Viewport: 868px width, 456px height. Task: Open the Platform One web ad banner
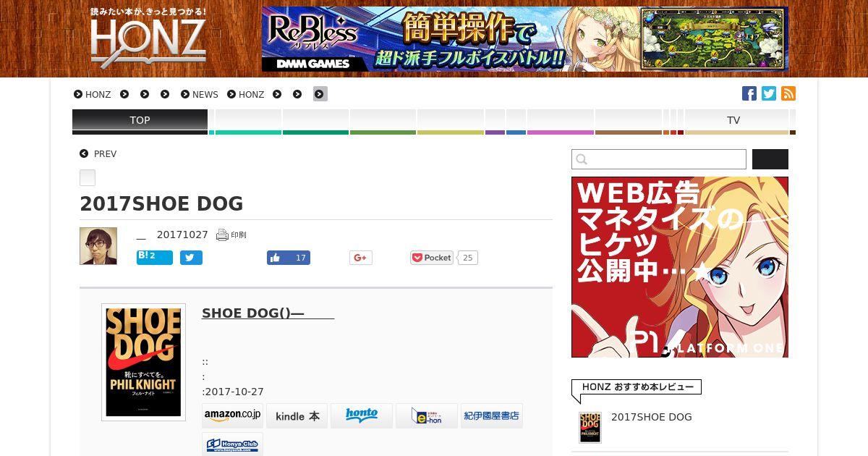680,267
